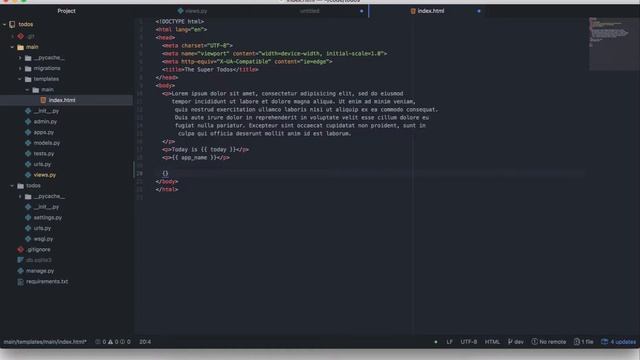Image resolution: width=640 pixels, height=360 pixels.
Task: Click the text file icon beside requirements.txt
Action: (x=20, y=282)
